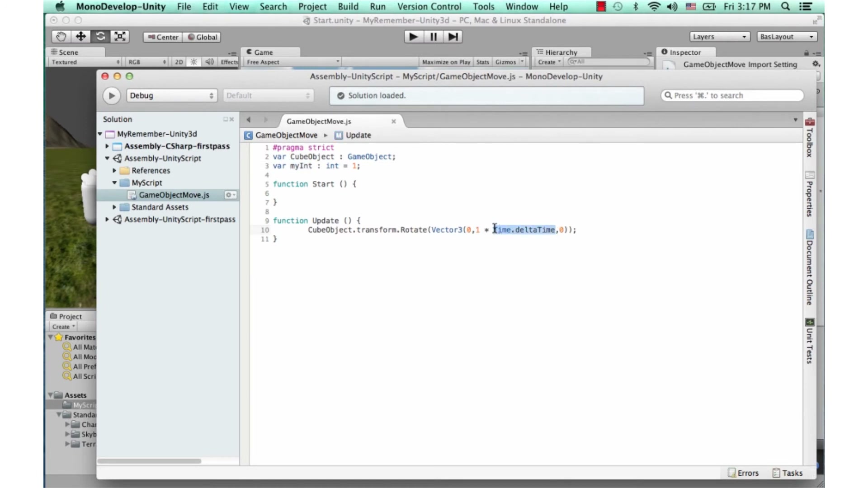Expand the References folder
The width and height of the screenshot is (868, 488).
(x=114, y=170)
